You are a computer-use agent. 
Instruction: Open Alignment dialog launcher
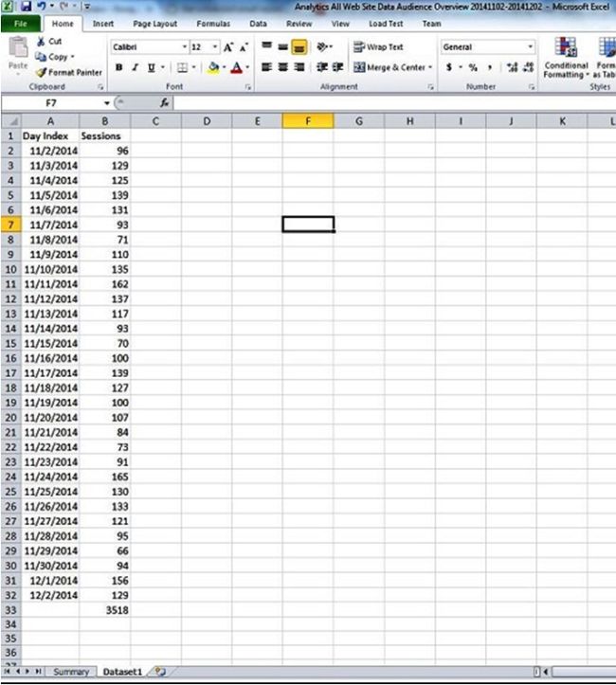pos(431,87)
